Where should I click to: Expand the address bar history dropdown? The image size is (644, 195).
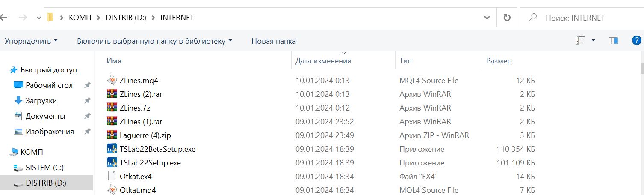pyautogui.click(x=487, y=18)
